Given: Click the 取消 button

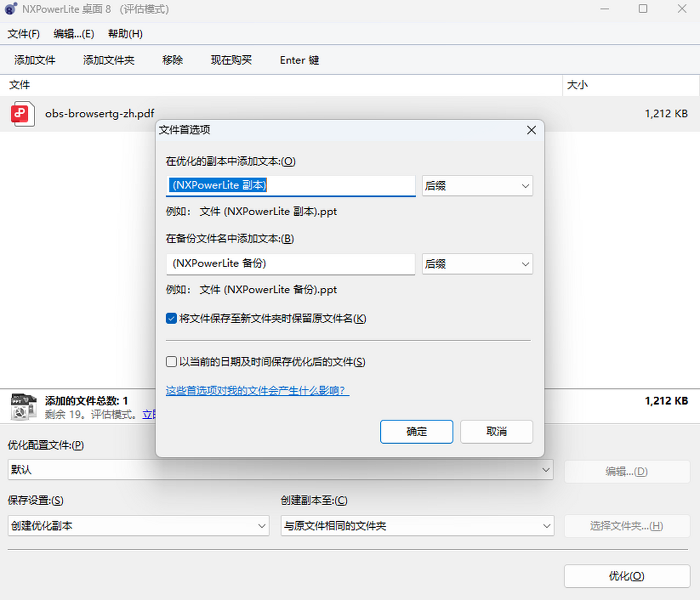Looking at the screenshot, I should pos(496,431).
